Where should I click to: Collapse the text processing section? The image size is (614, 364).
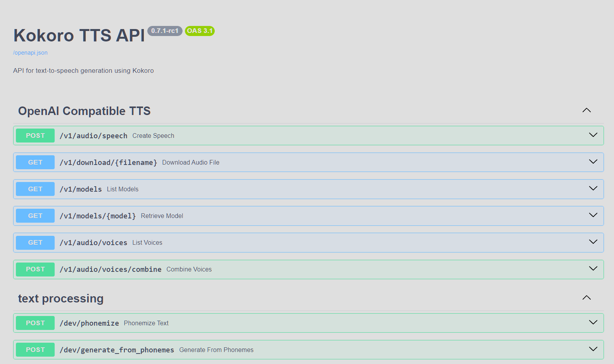tap(586, 298)
